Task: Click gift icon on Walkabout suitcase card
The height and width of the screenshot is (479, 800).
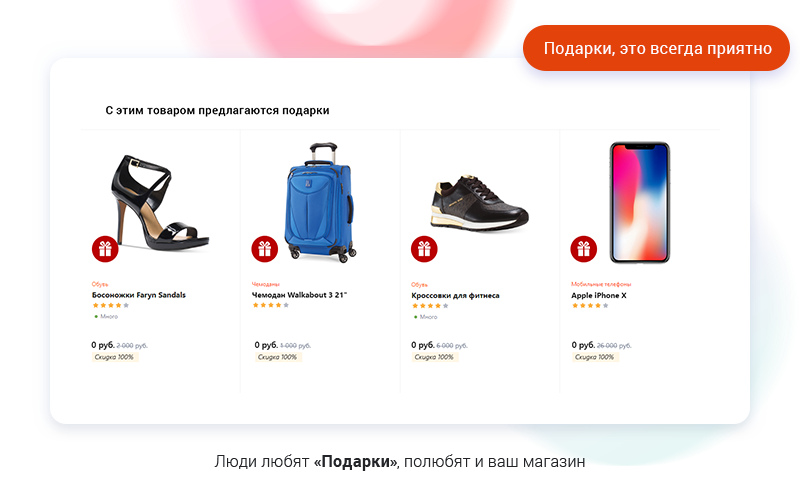Action: (265, 249)
